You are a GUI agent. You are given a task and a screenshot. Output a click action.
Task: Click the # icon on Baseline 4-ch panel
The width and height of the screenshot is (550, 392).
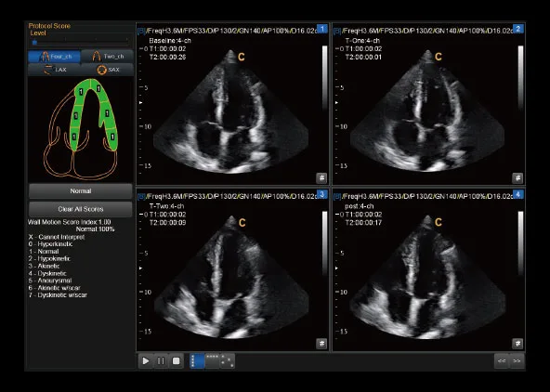pos(321,178)
